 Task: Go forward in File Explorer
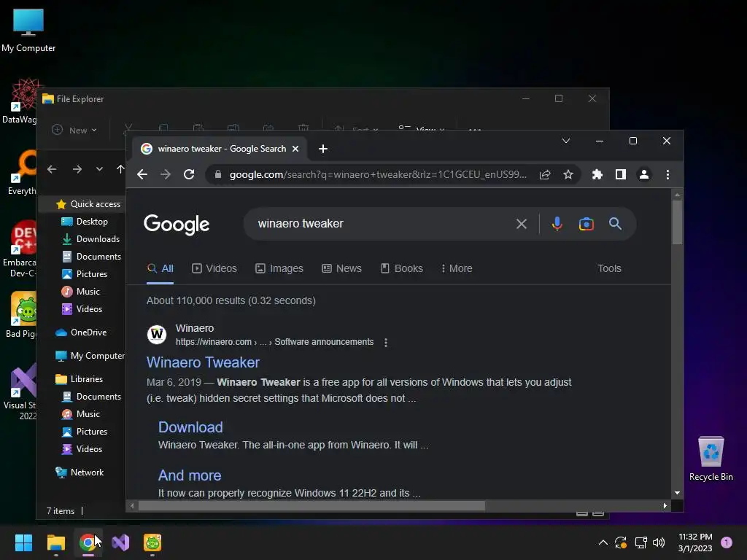[x=77, y=169]
